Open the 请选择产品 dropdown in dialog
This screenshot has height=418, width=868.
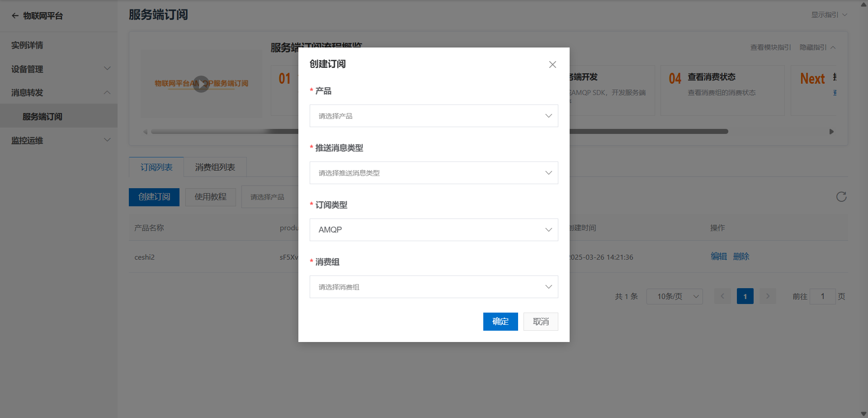434,116
